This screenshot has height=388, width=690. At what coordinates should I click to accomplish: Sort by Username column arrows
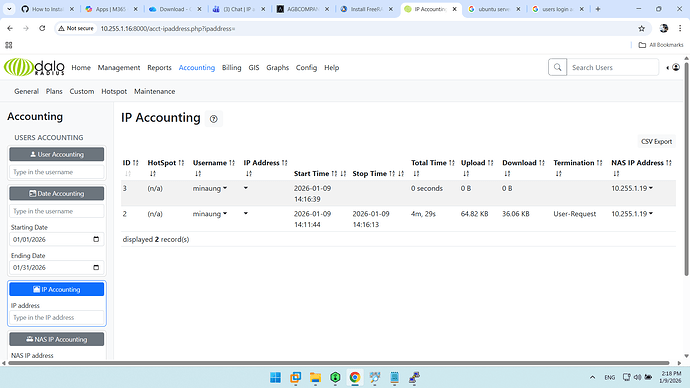[232, 163]
